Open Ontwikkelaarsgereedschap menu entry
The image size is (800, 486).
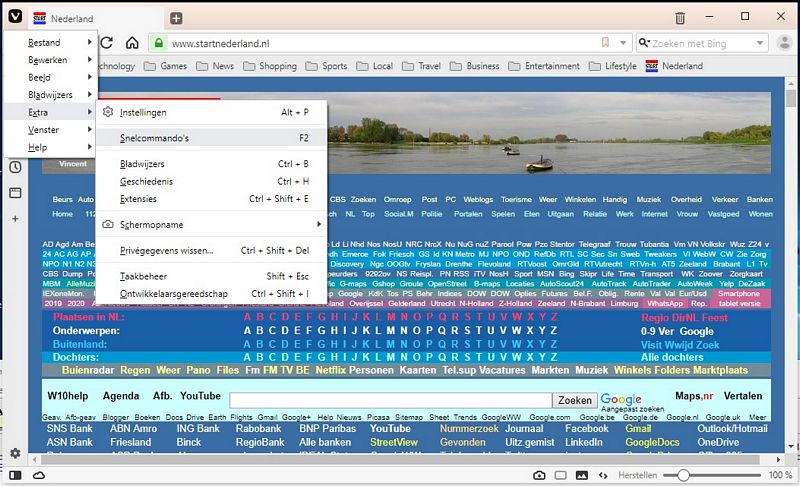[x=211, y=293]
